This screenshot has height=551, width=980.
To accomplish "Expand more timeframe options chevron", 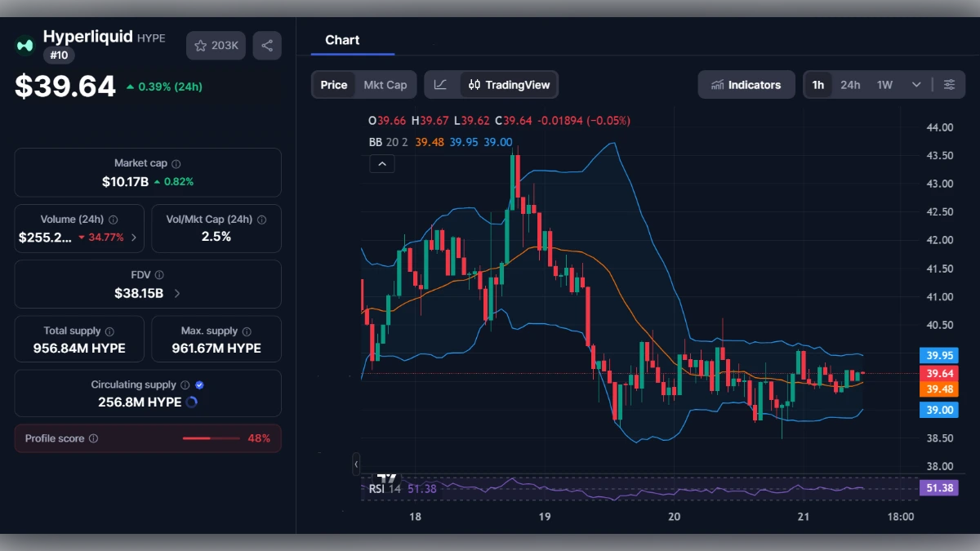I will click(916, 85).
